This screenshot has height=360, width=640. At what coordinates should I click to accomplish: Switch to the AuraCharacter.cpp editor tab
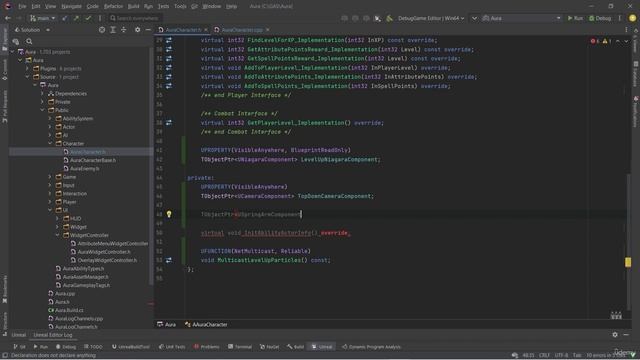click(242, 30)
